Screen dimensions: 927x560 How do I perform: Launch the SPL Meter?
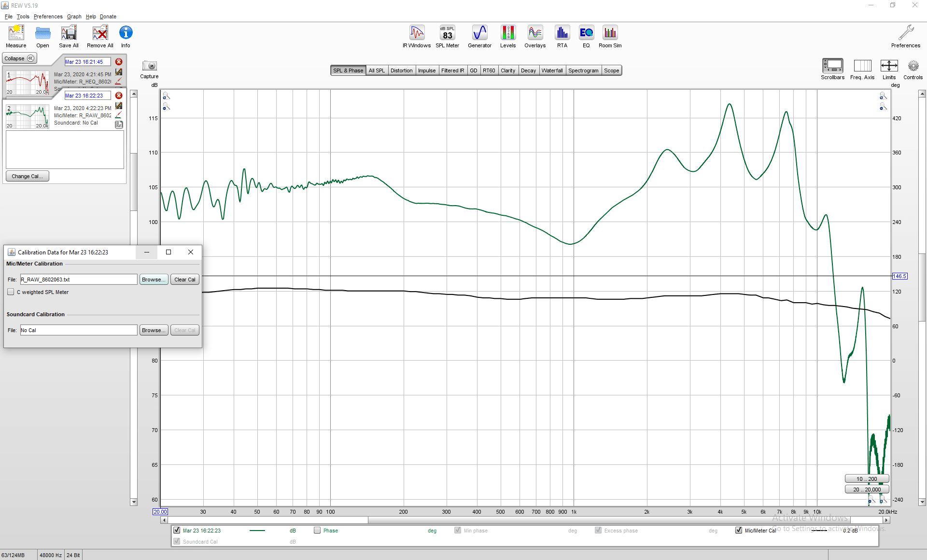(448, 37)
